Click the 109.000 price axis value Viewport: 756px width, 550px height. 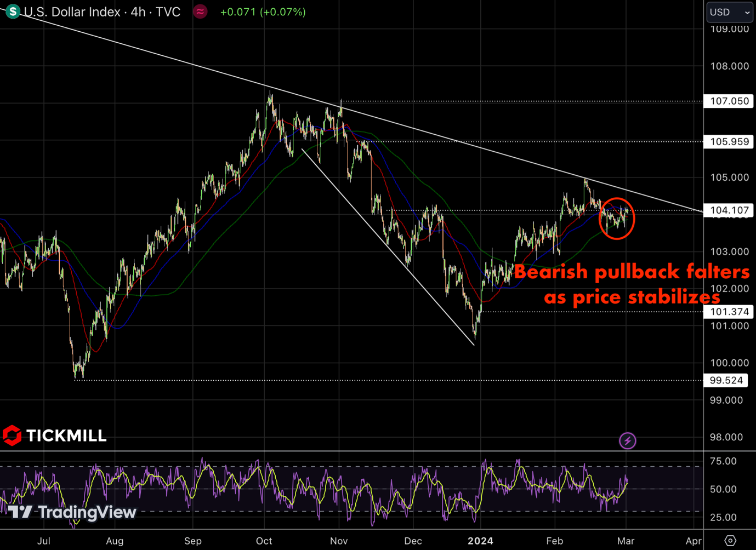tap(729, 29)
